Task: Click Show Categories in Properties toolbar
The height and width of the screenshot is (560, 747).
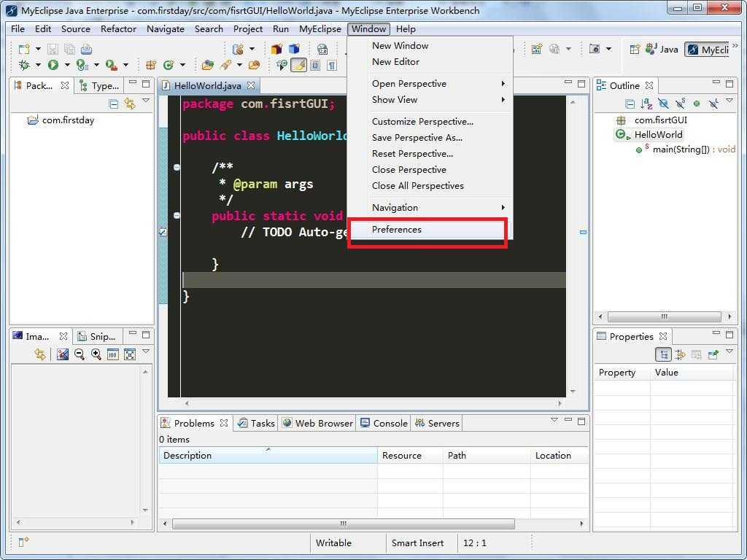Action: click(x=663, y=354)
